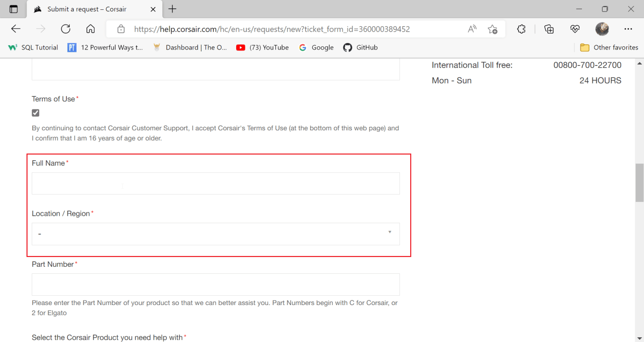The height and width of the screenshot is (342, 644).
Task: Click the scrollbar down arrow
Action: coord(639,338)
